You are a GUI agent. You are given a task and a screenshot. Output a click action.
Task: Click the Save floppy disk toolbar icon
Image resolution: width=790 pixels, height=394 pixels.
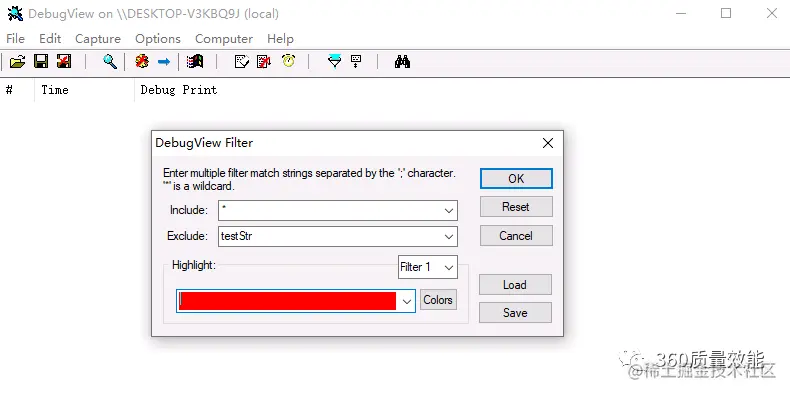[x=41, y=62]
